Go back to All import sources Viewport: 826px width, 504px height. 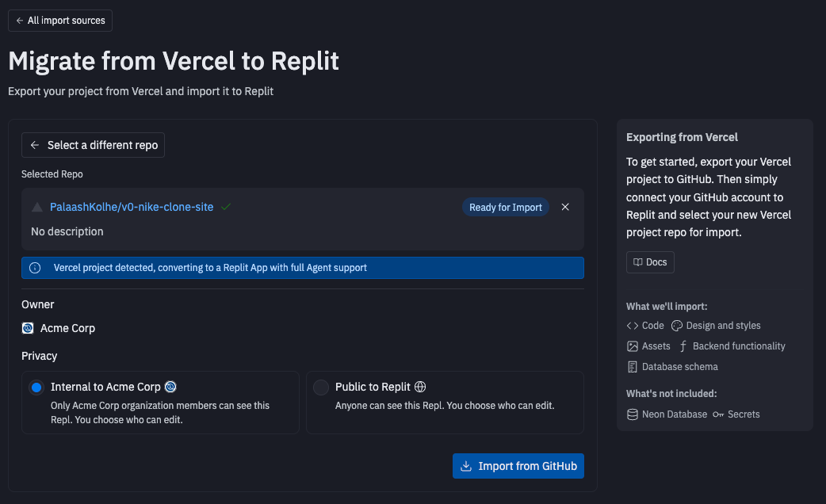[x=60, y=21]
